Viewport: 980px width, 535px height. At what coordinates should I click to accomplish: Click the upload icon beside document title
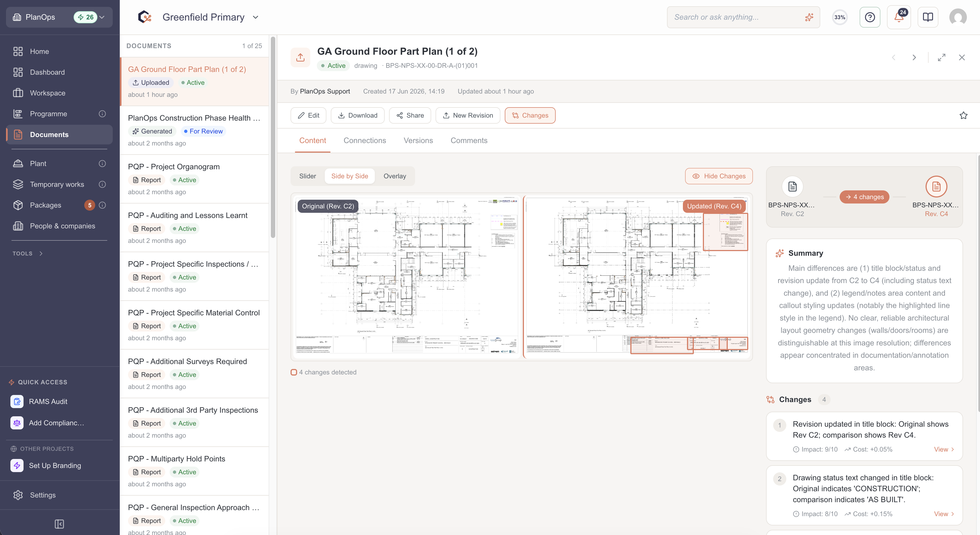coord(300,57)
